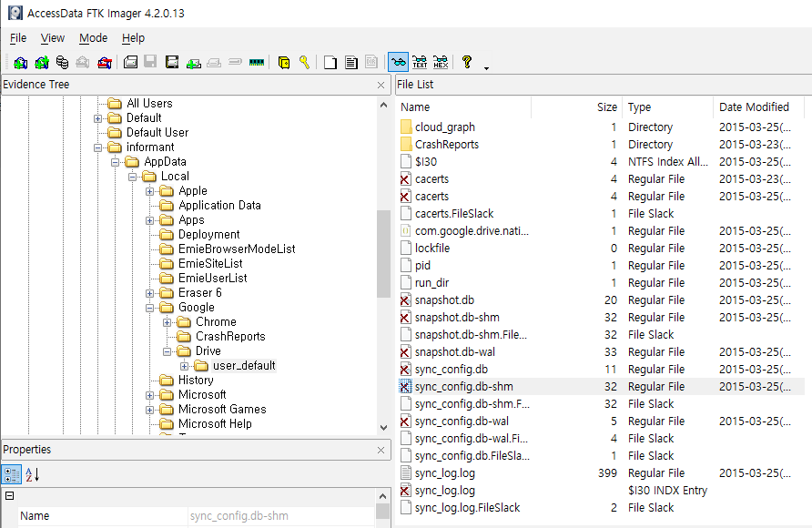The height and width of the screenshot is (528, 812).
Task: Switch Properties to categorized view icon
Action: 12,474
